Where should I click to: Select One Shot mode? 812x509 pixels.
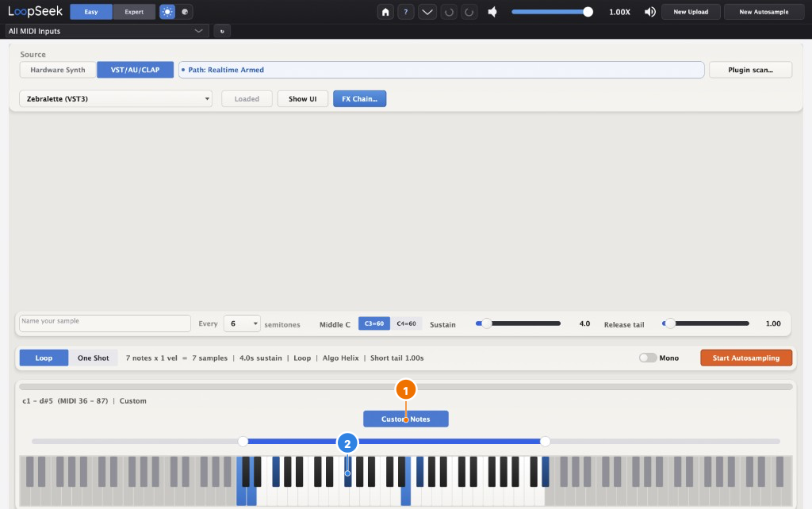[x=94, y=358]
